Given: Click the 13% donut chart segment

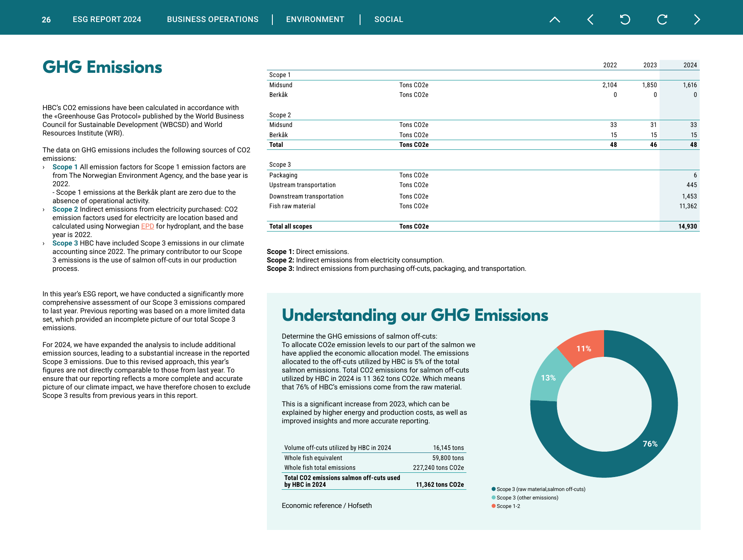Looking at the screenshot, I should [548, 378].
